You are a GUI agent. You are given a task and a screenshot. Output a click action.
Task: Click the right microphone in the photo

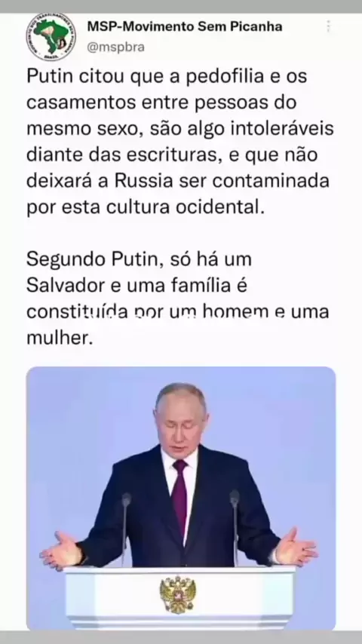tap(235, 526)
